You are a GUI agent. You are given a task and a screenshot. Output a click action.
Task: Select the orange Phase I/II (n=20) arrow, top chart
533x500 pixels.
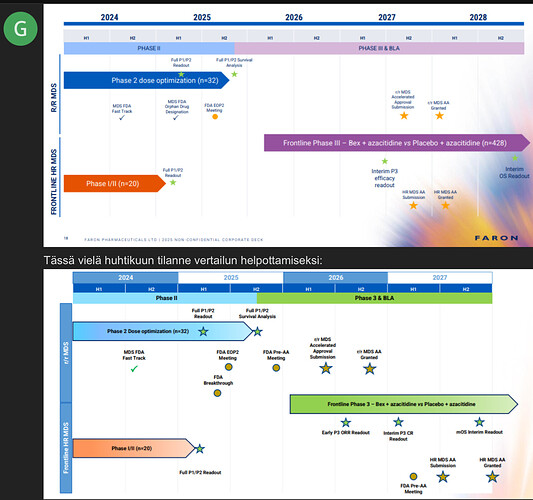pos(115,184)
